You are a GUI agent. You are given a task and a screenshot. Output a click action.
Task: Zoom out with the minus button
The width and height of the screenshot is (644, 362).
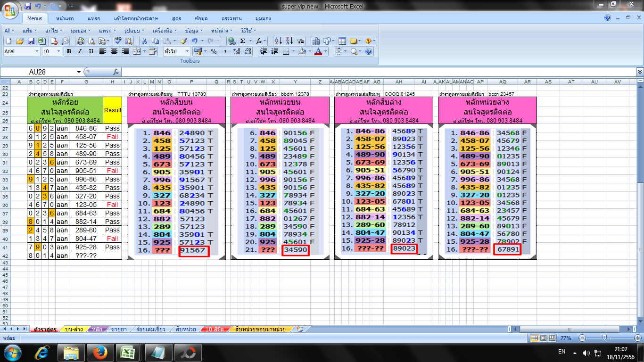[x=582, y=338]
